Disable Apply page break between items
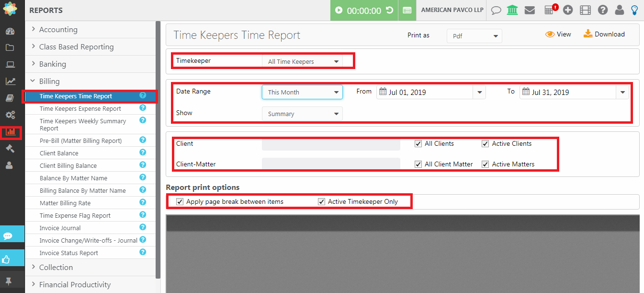 pyautogui.click(x=180, y=201)
